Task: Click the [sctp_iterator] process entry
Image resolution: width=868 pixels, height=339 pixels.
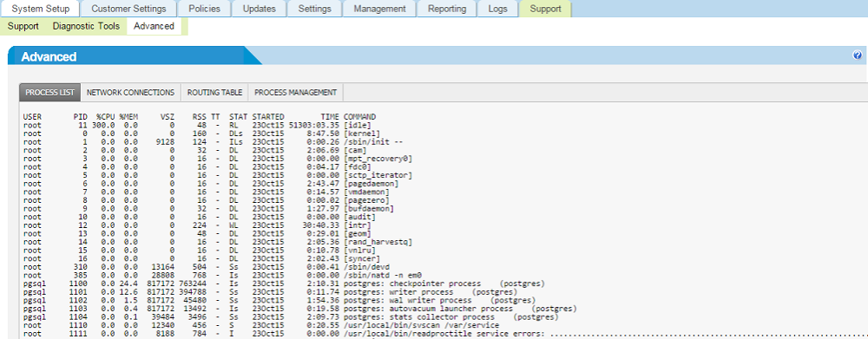Action: (x=378, y=175)
